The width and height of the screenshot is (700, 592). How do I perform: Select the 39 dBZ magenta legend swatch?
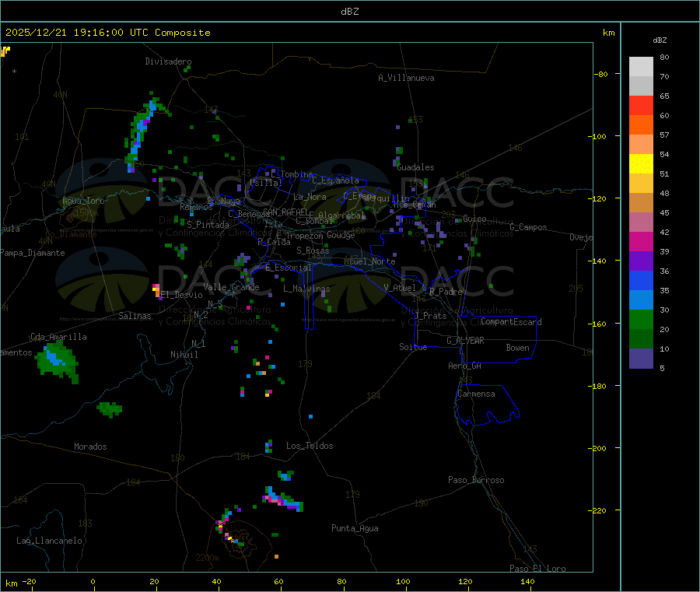641,241
